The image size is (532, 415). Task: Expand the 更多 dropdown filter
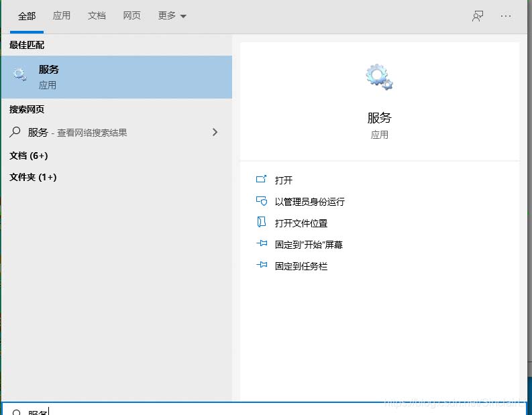coord(172,15)
